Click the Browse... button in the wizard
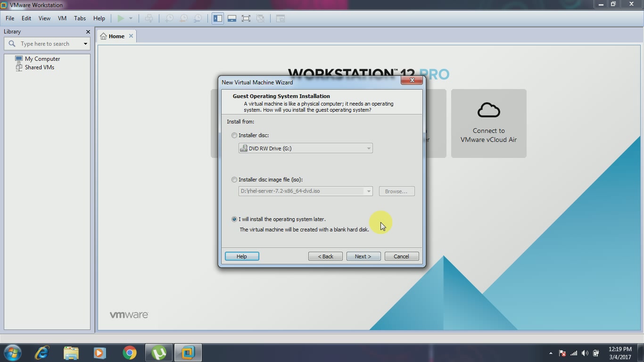The height and width of the screenshot is (362, 644). [396, 191]
